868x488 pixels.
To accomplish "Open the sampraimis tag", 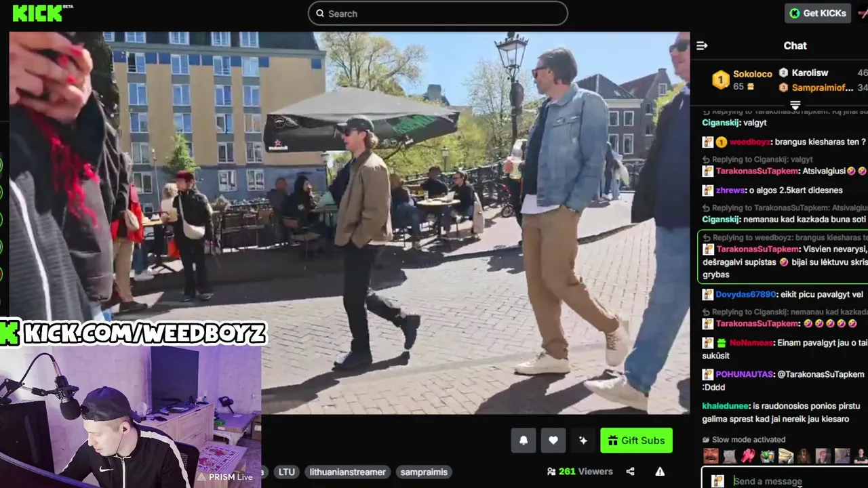I will pyautogui.click(x=424, y=472).
